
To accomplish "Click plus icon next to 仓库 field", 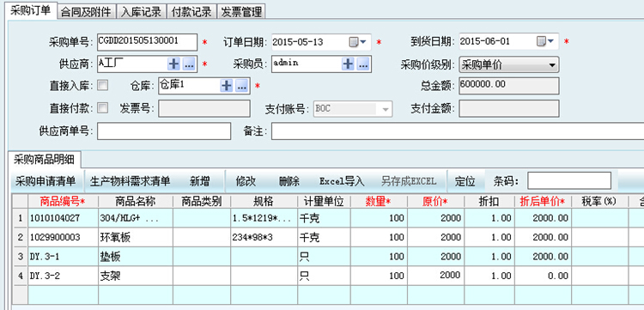I will click(227, 86).
